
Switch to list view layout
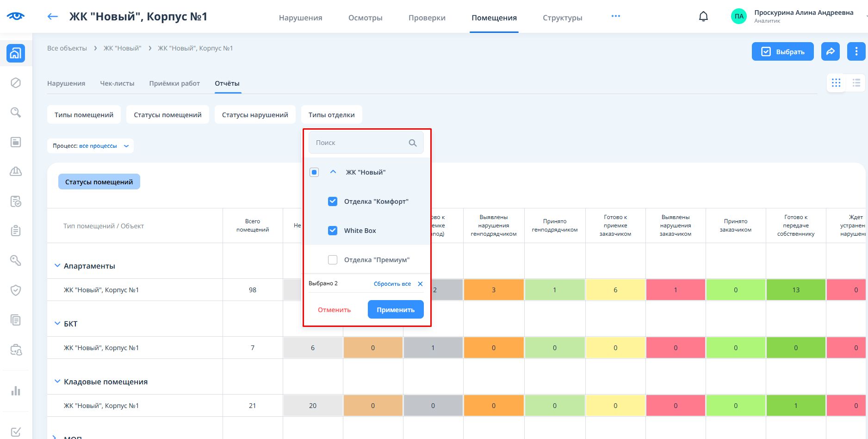pos(856,83)
